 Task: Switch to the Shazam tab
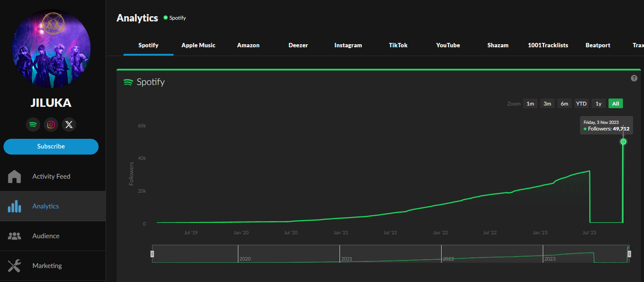click(498, 45)
